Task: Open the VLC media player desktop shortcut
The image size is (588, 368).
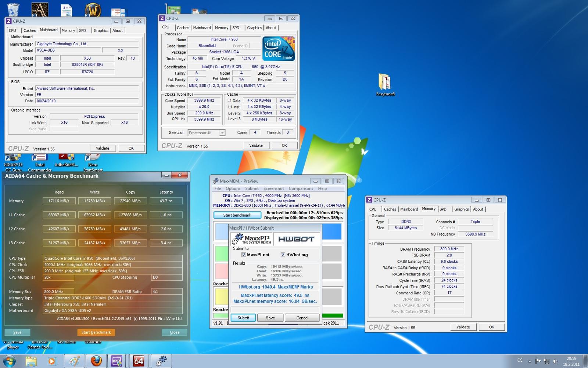Action: click(x=13, y=344)
